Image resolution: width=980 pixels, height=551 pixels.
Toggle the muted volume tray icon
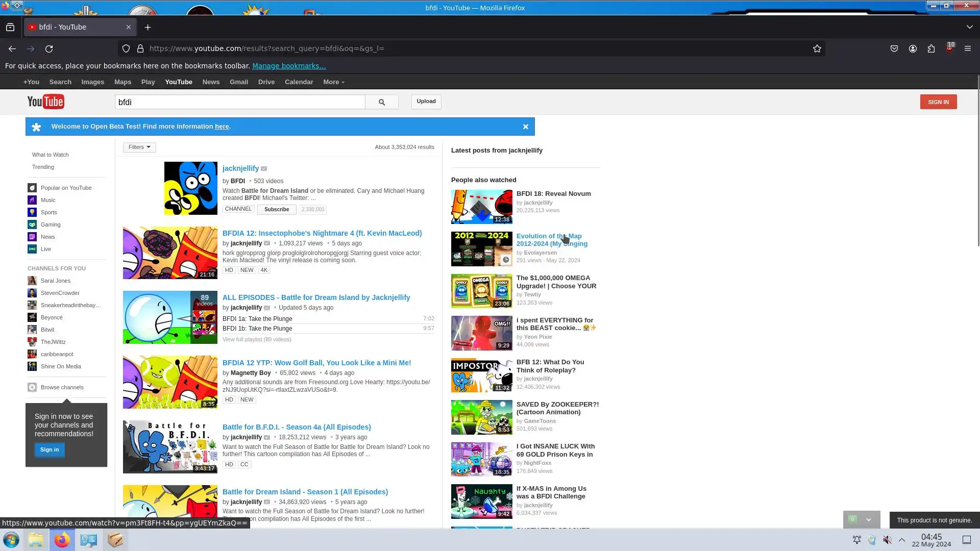pos(888,540)
